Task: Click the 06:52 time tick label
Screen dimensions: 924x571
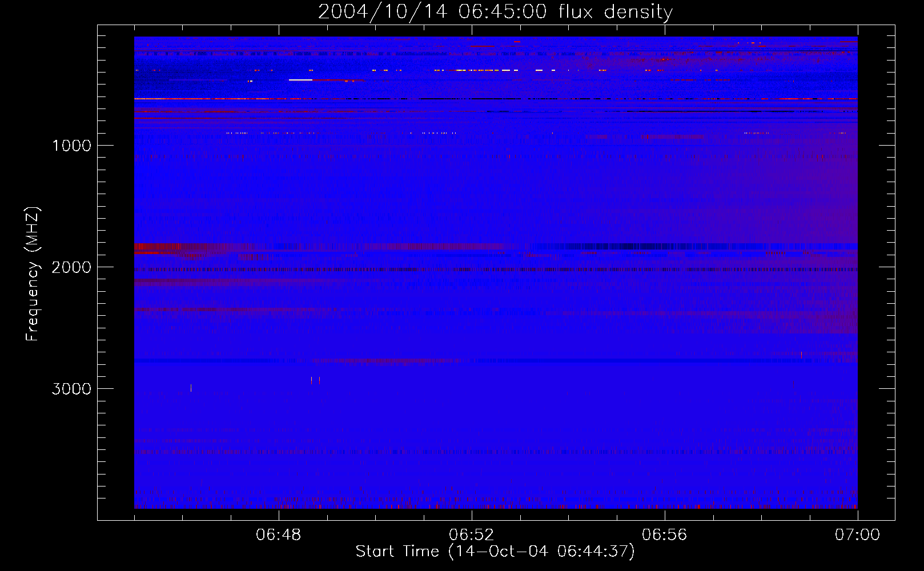Action: [472, 535]
